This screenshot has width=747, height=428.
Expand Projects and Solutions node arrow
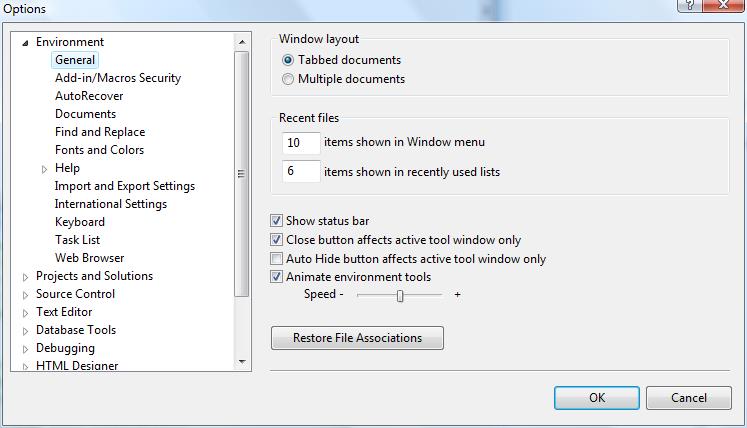pos(25,277)
